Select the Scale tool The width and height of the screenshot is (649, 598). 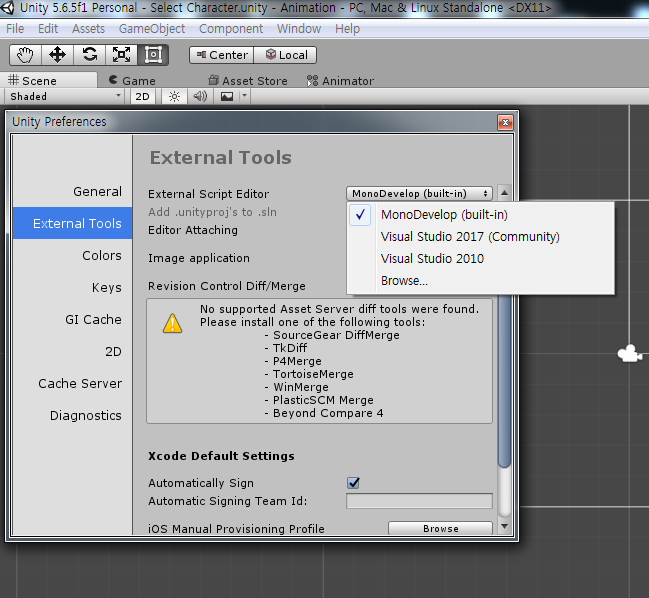tap(121, 55)
